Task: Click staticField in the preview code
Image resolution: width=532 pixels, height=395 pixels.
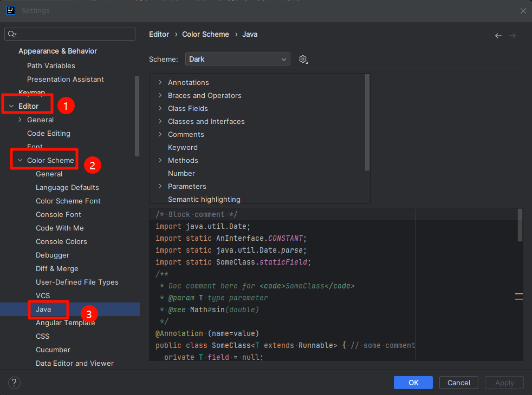Action: 283,262
